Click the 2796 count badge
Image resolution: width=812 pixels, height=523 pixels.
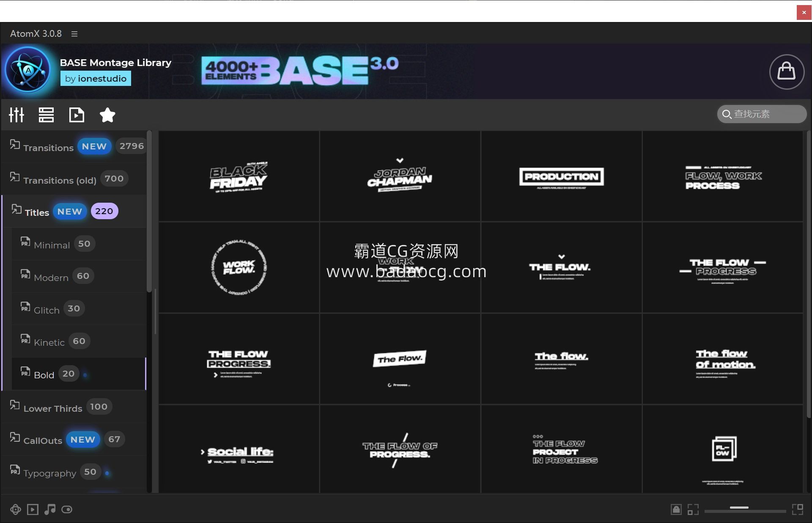[132, 146]
